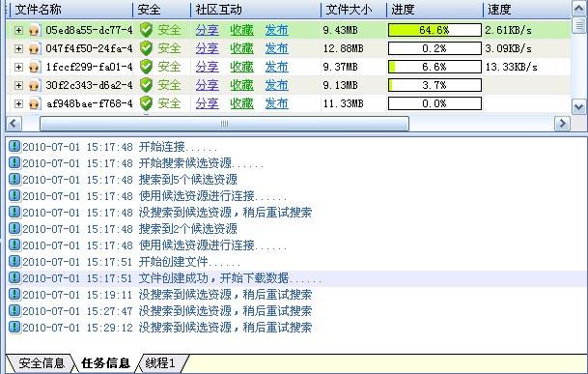Switch to the 线程1 tab
The height and width of the screenshot is (374, 588).
pyautogui.click(x=160, y=363)
